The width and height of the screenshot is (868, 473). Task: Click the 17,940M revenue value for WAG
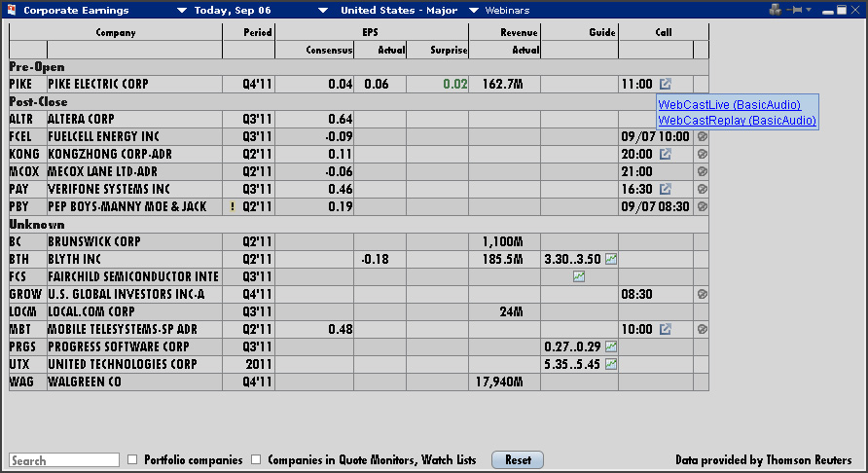coord(499,382)
